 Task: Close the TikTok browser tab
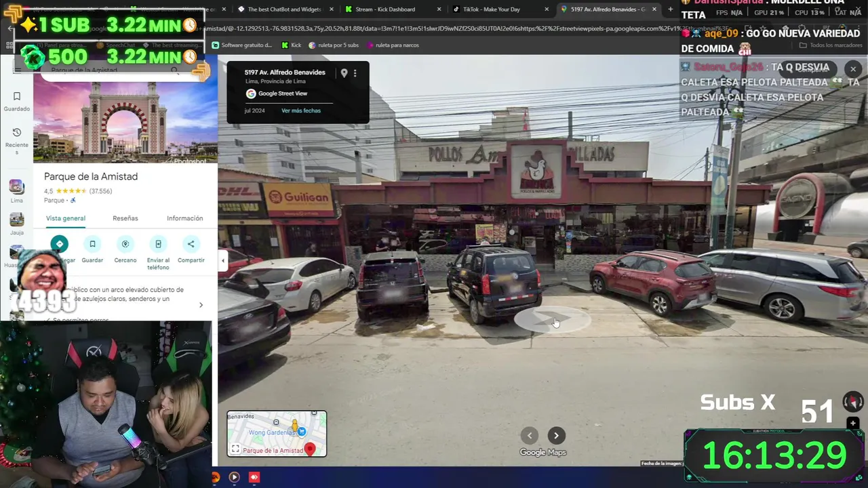click(x=547, y=9)
